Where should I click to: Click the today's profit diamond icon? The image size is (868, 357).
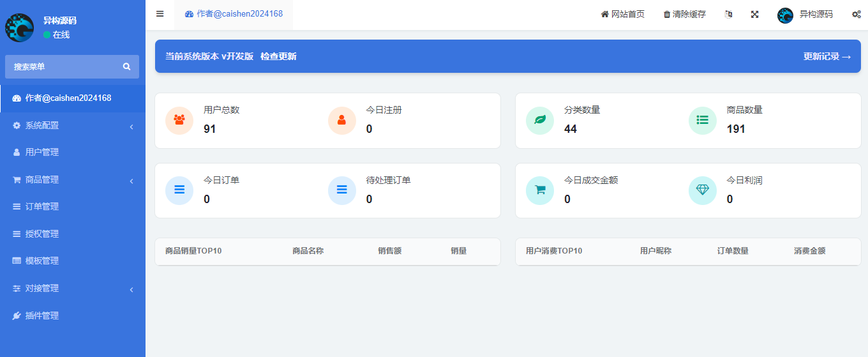tap(703, 190)
